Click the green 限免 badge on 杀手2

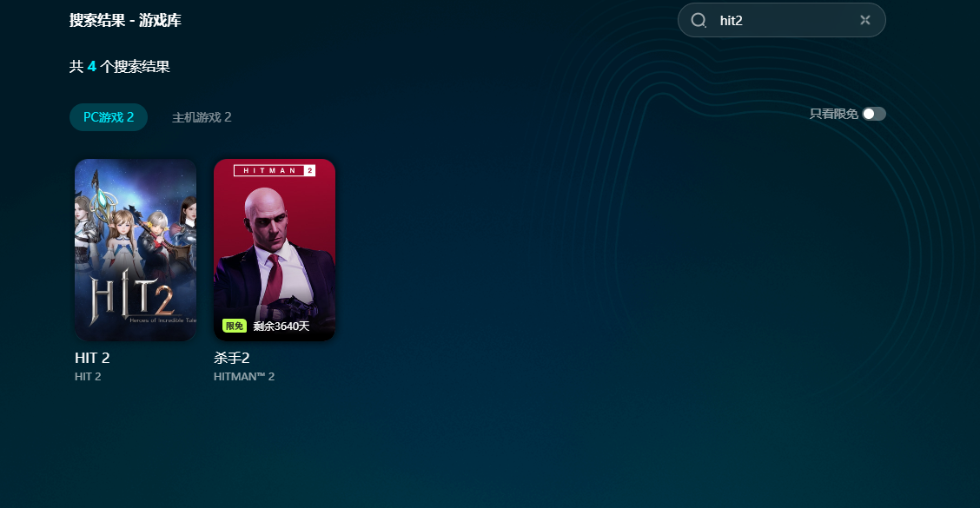pyautogui.click(x=235, y=326)
